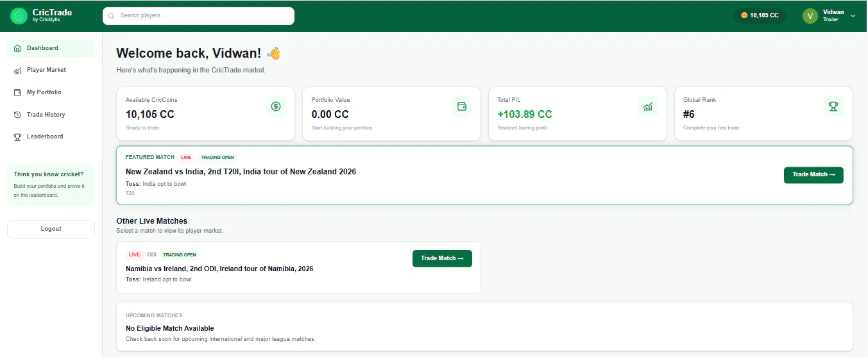The height and width of the screenshot is (357, 868).
Task: Click the dollar coin icon on Available CricCoins card
Action: coord(276,106)
